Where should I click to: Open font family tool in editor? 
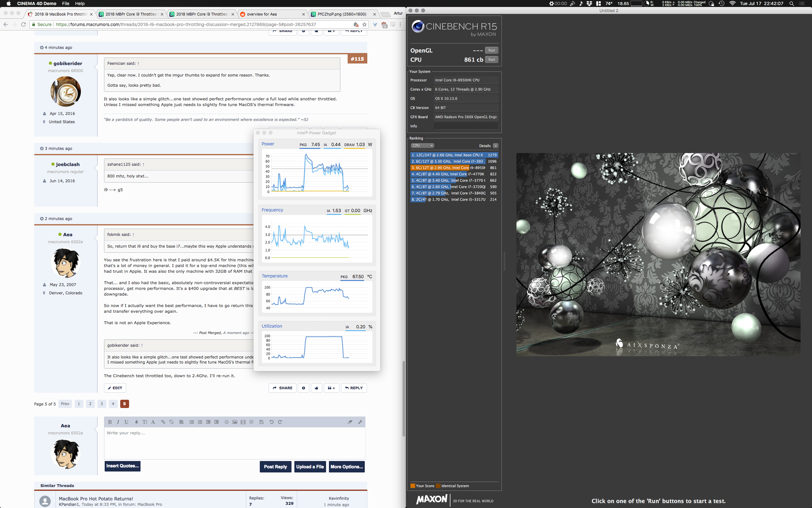click(x=153, y=422)
